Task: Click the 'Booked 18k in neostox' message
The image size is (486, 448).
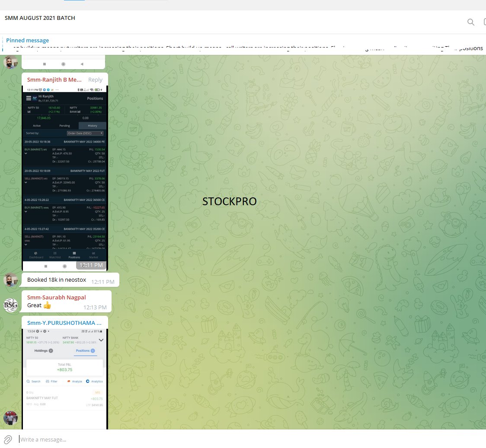Action: 70,280
